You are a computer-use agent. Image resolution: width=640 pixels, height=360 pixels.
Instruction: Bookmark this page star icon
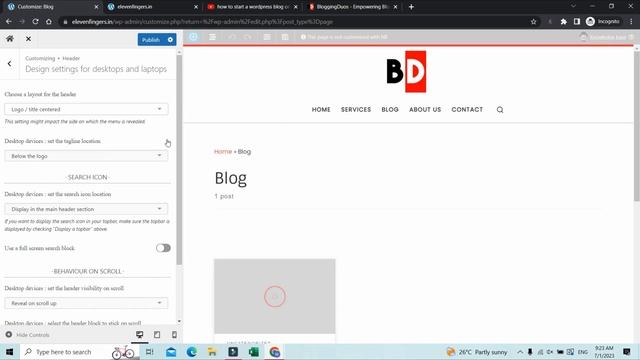[533, 22]
